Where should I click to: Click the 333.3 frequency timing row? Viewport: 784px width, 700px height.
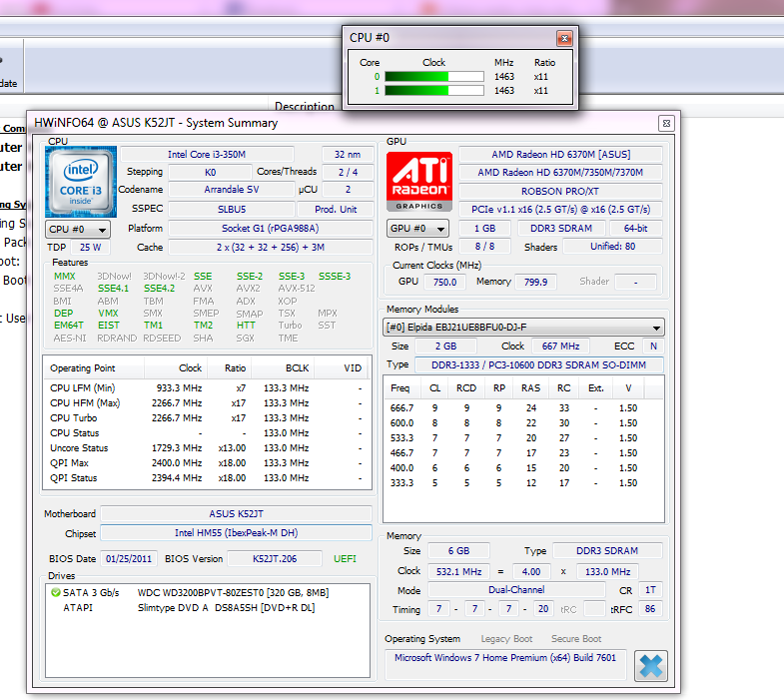tap(523, 483)
